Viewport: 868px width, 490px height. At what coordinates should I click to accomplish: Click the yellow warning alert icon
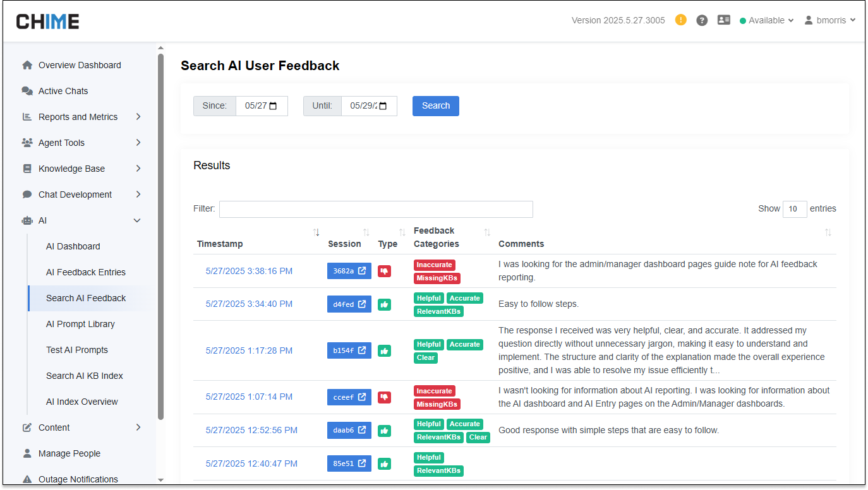click(680, 20)
